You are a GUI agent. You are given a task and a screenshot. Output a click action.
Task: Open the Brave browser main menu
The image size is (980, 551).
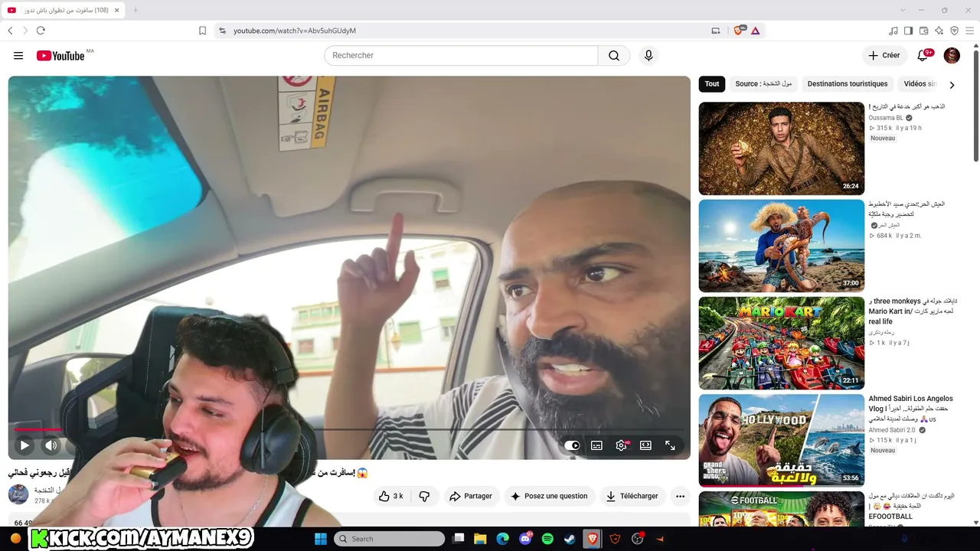[970, 31]
